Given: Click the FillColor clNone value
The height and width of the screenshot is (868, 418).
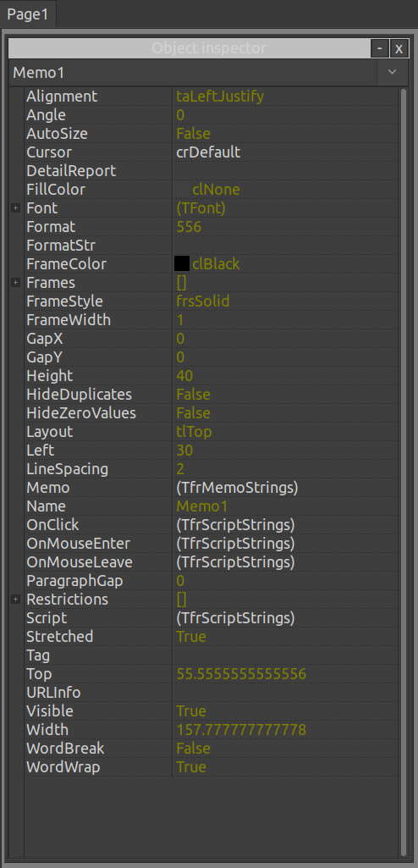Looking at the screenshot, I should point(216,190).
